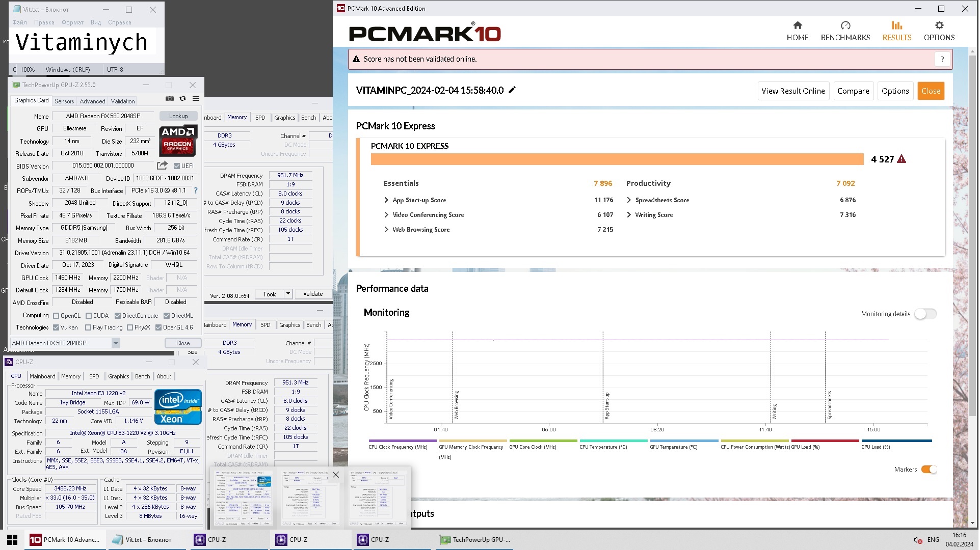Image resolution: width=980 pixels, height=550 pixels.
Task: Click orange Close button in PCMark
Action: (x=932, y=91)
